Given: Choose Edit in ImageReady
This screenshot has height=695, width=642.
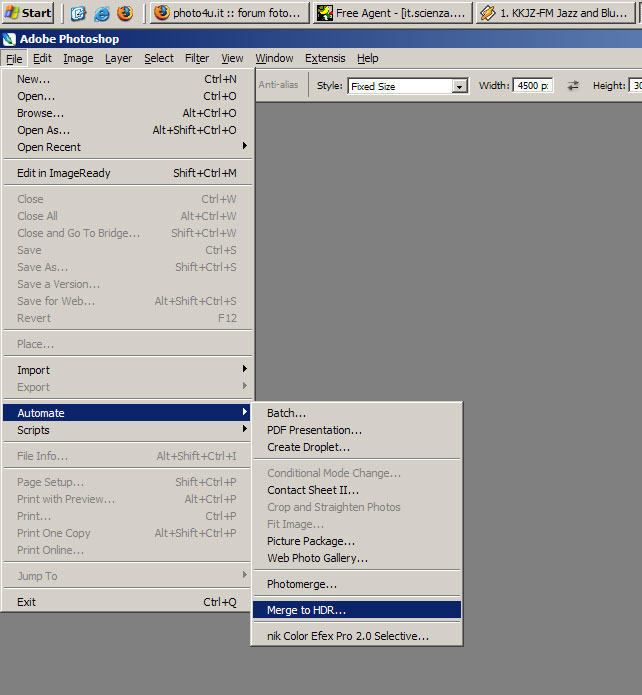Looking at the screenshot, I should coord(127,173).
